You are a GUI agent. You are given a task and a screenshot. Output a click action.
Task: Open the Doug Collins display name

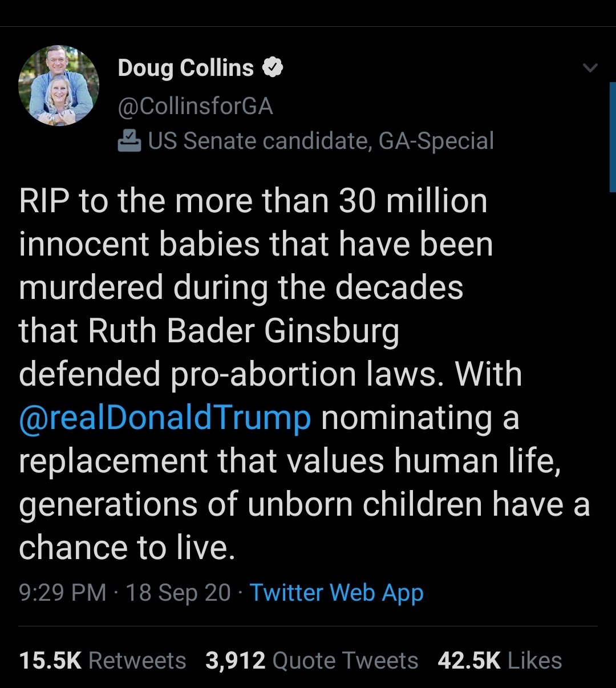(185, 68)
